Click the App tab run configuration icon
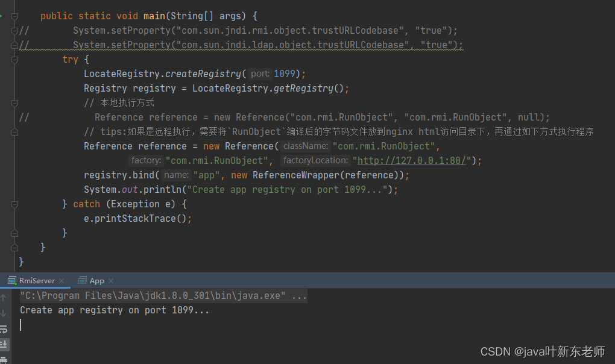Viewport: 615px width, 364px height. tap(83, 281)
